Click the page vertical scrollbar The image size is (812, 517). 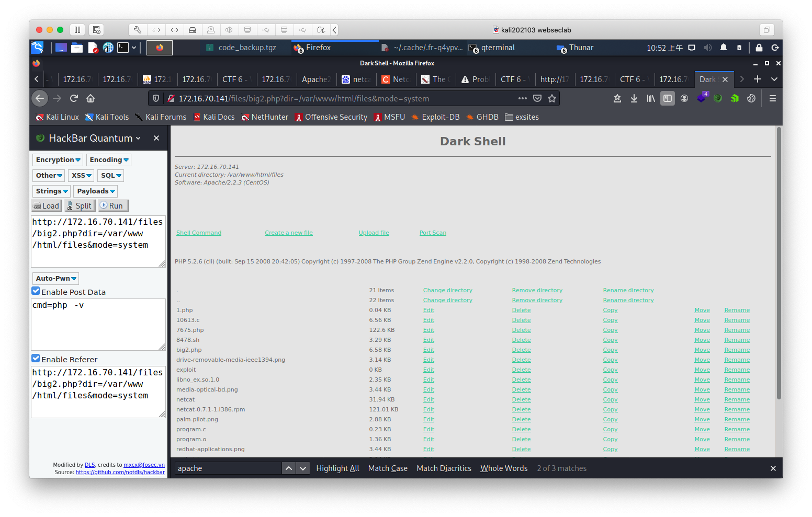tap(779, 264)
